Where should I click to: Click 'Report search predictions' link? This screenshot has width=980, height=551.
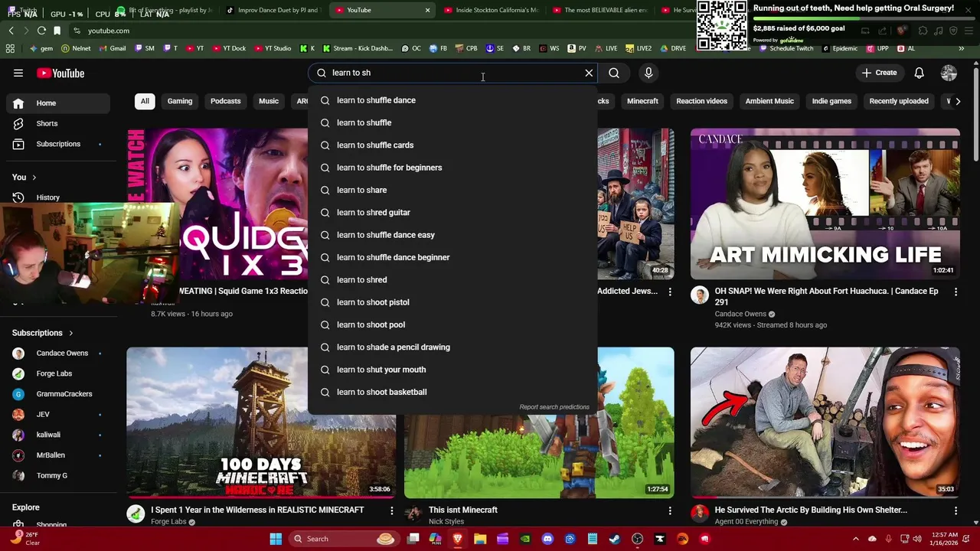554,407
